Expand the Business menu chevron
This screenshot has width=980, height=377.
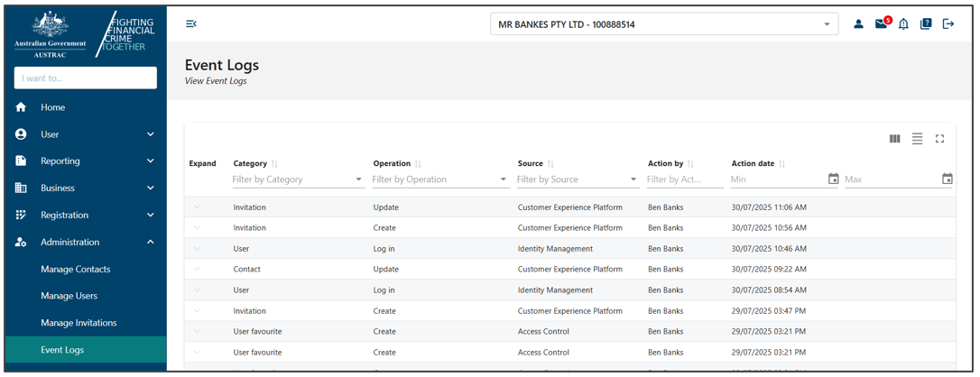point(150,188)
